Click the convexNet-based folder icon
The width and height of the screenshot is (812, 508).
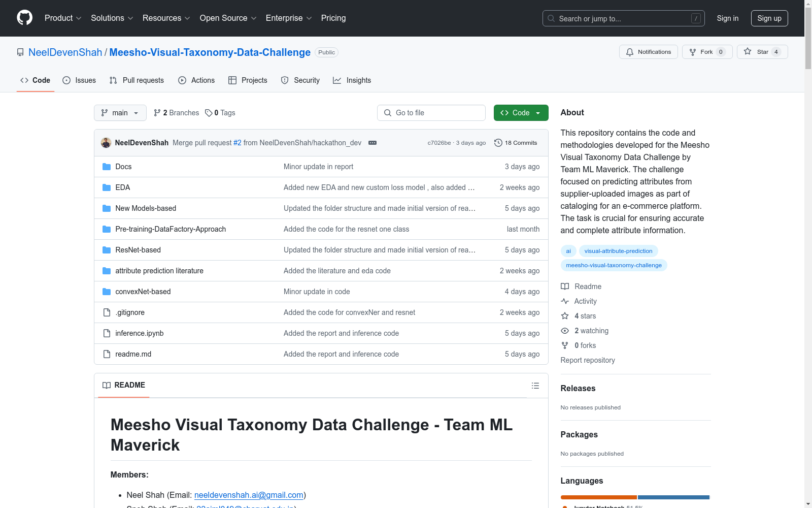[107, 292]
